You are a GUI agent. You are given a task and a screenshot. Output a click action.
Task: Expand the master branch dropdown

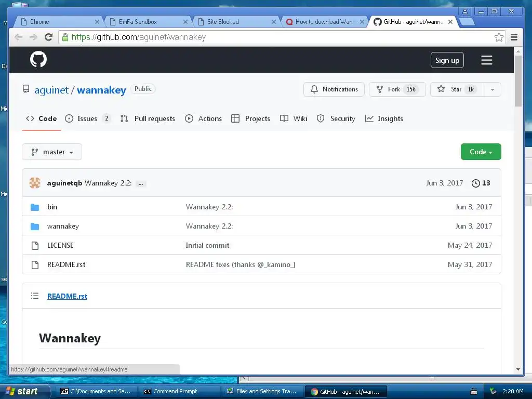52,152
